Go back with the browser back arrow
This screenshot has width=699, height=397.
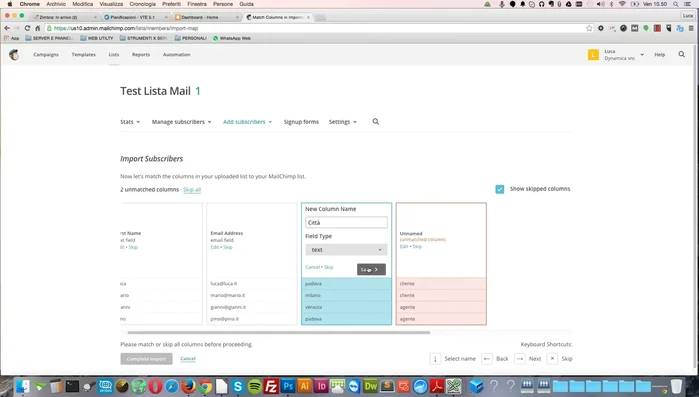(7, 28)
